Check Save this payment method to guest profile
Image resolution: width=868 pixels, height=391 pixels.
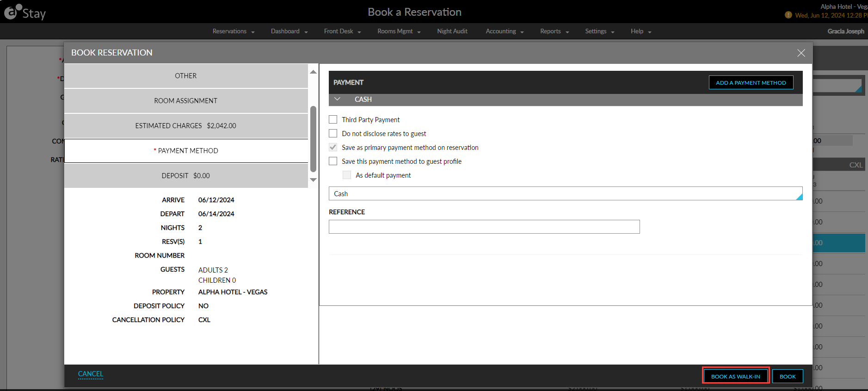pyautogui.click(x=333, y=161)
